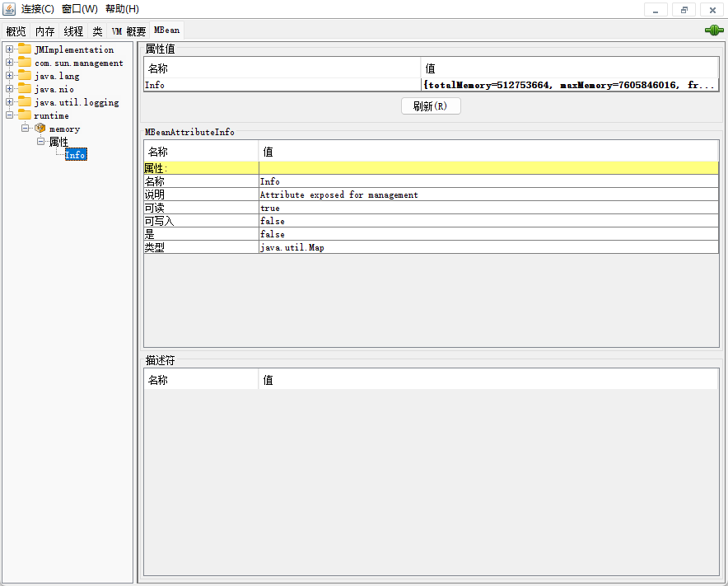Select the memory tree item label
Image resolution: width=728 pixels, height=586 pixels.
(x=64, y=129)
